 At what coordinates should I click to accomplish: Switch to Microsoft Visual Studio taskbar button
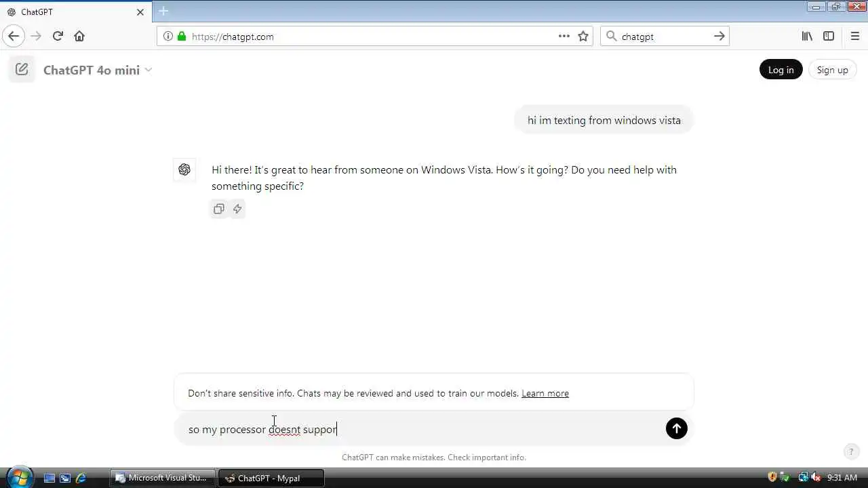pos(163,478)
